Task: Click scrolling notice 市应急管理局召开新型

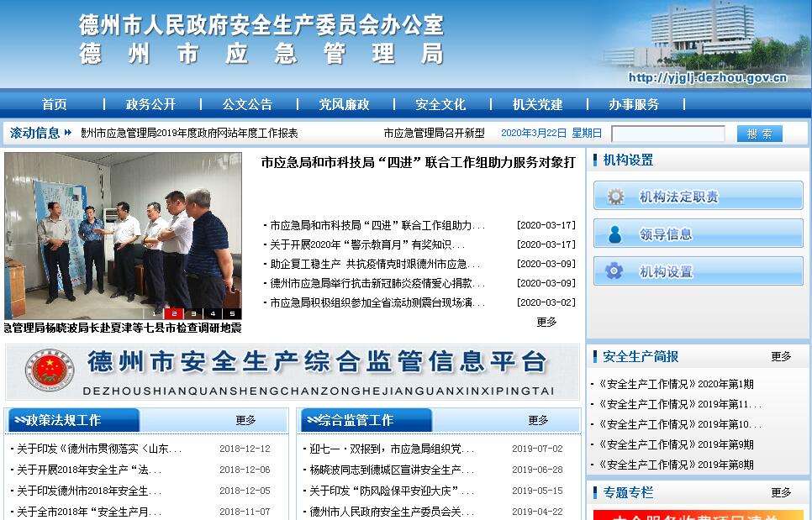Action: tap(434, 133)
